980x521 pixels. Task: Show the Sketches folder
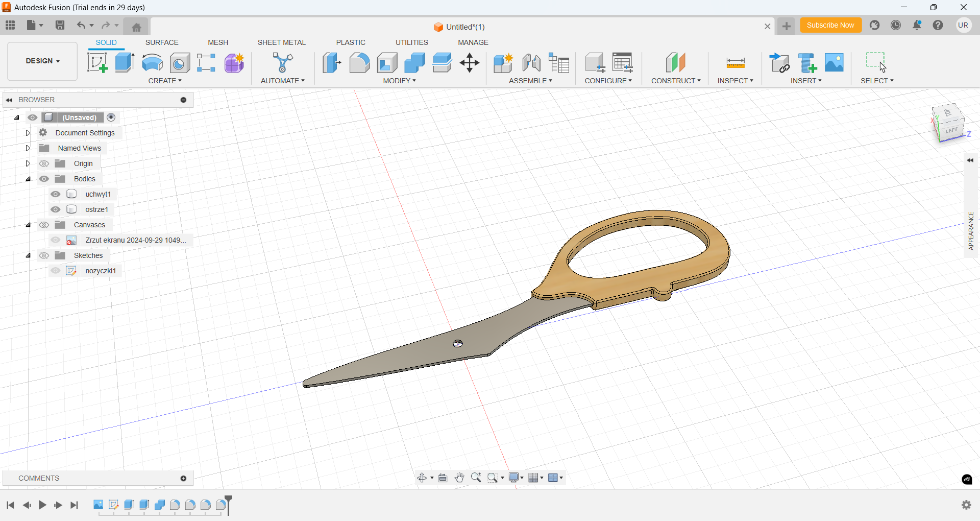tap(44, 255)
